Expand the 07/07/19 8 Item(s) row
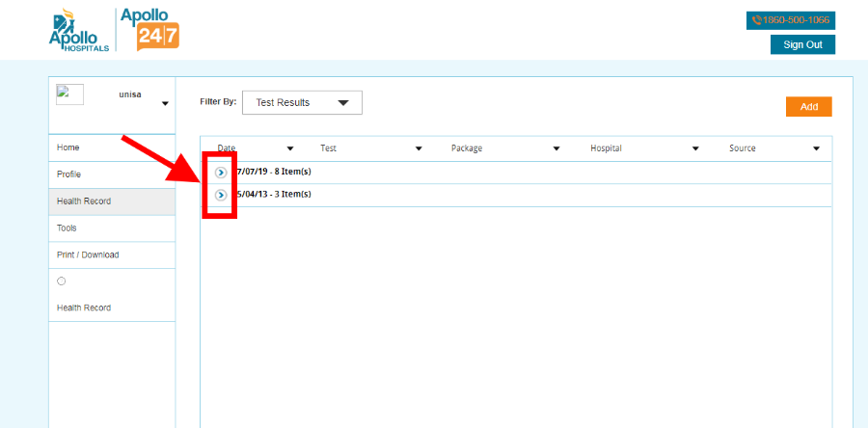Viewport: 868px width, 428px height. (x=221, y=172)
